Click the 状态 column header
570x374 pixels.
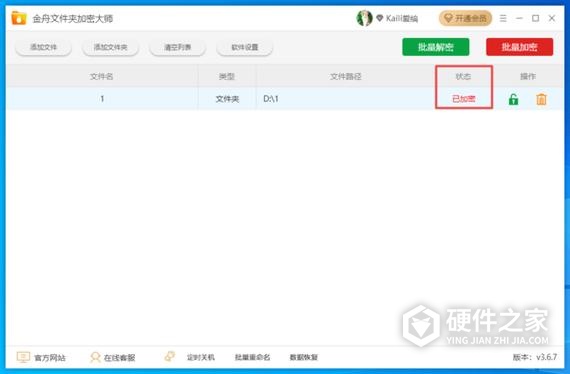tap(463, 76)
